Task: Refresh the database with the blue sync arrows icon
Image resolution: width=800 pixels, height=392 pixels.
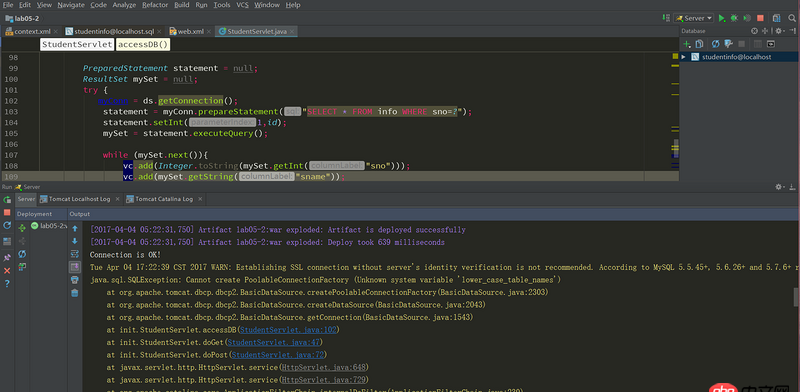Action: click(715, 44)
